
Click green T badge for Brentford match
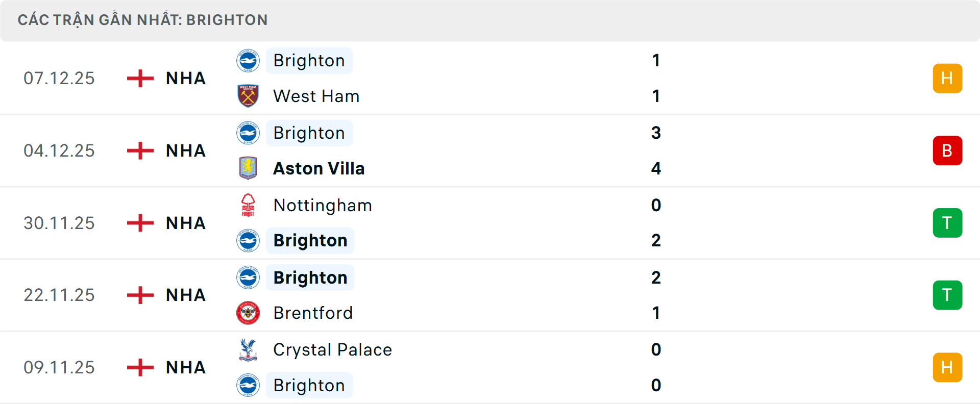pos(947,295)
